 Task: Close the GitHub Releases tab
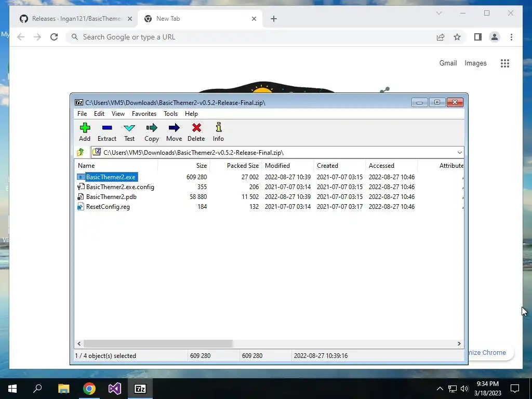click(129, 19)
